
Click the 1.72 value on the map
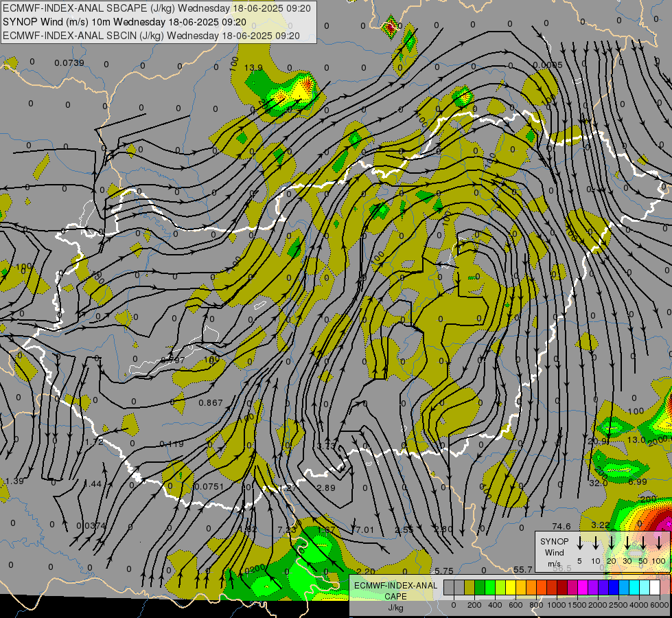point(94,442)
